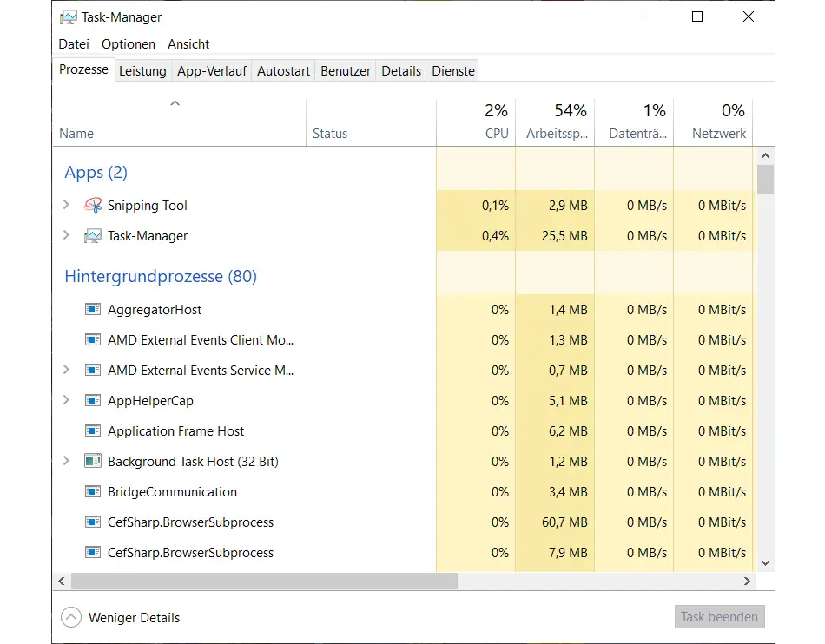Viewport: 825px width, 644px height.
Task: Expand the AppHelperCap process group
Action: [x=66, y=400]
